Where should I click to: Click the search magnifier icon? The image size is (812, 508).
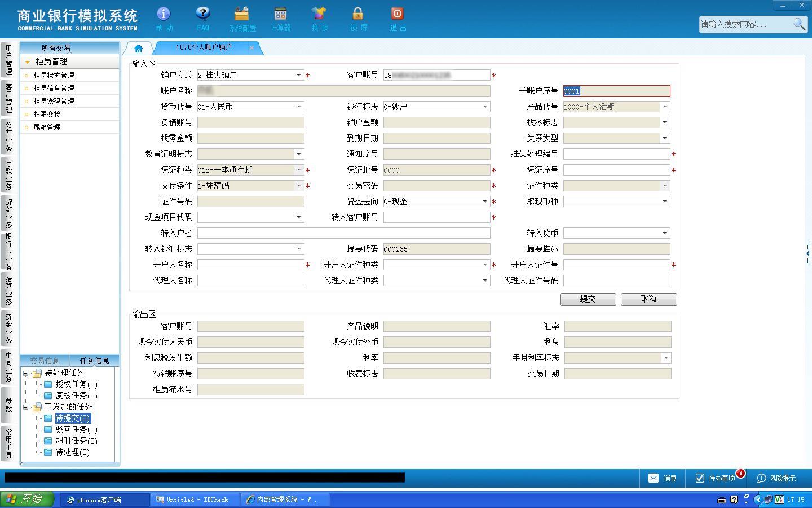point(799,24)
